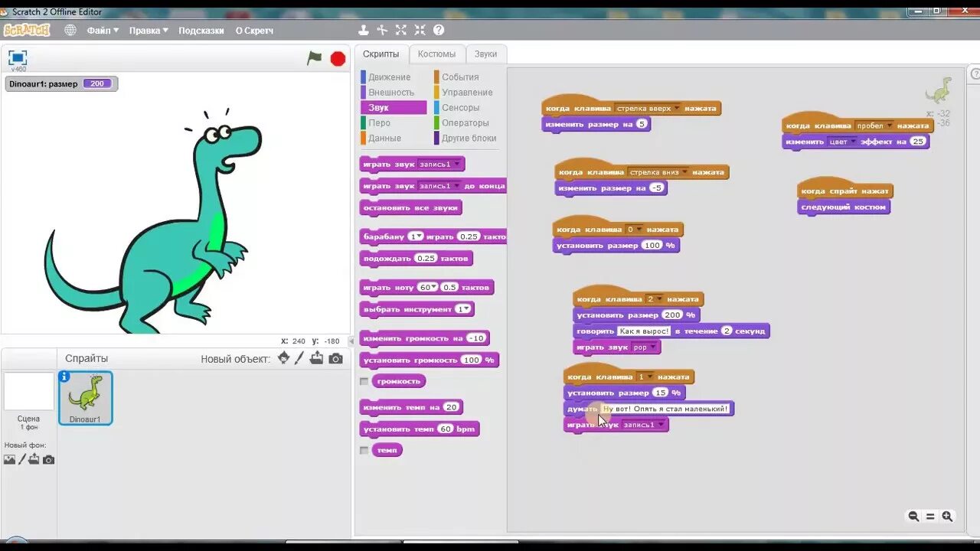The width and height of the screenshot is (980, 551).
Task: Click the Scratch logo
Action: point(26,30)
